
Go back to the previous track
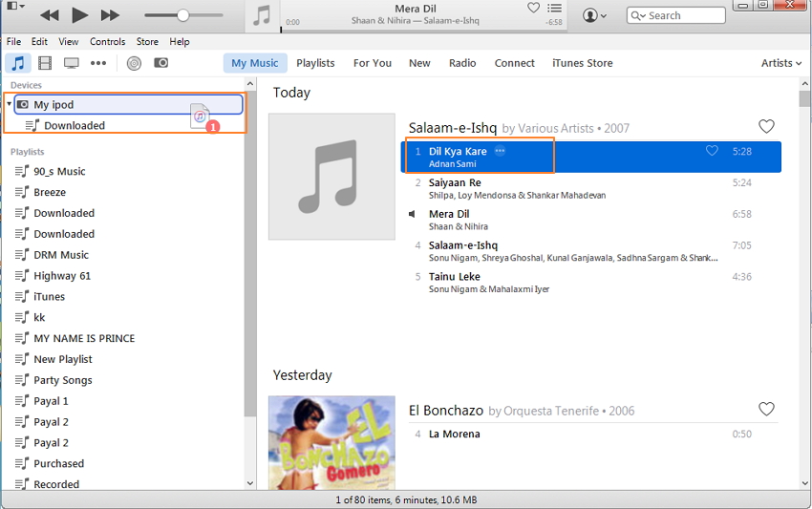click(x=49, y=15)
